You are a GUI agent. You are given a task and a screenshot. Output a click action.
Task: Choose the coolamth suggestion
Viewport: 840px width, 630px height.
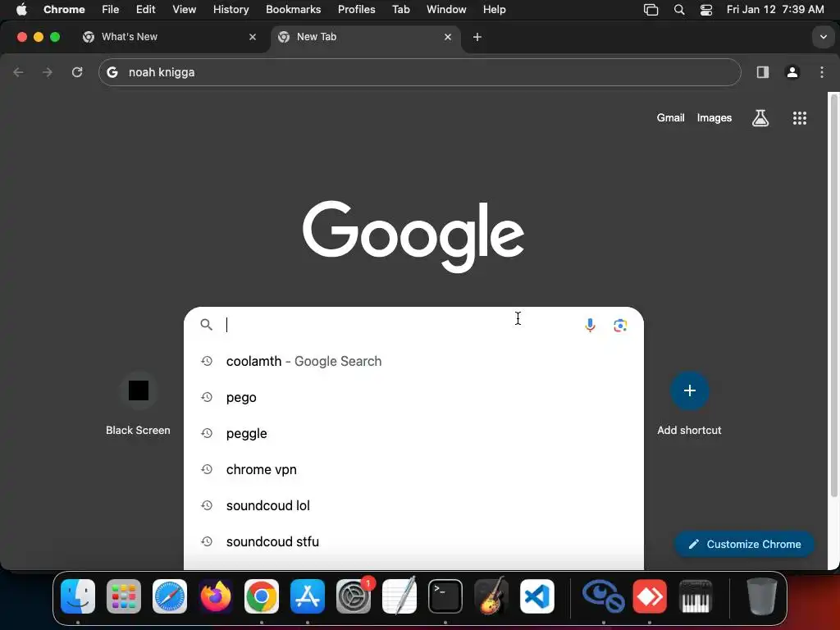[413, 361]
